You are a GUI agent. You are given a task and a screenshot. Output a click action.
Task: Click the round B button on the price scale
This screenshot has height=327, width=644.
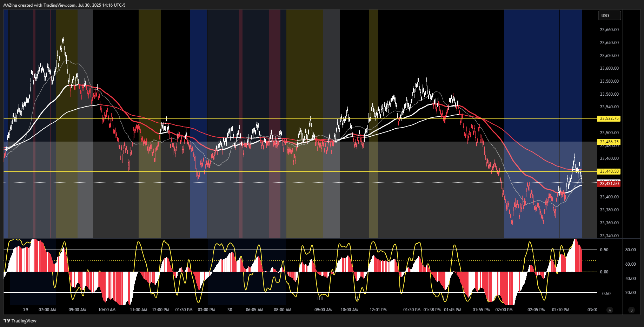pyautogui.click(x=632, y=310)
